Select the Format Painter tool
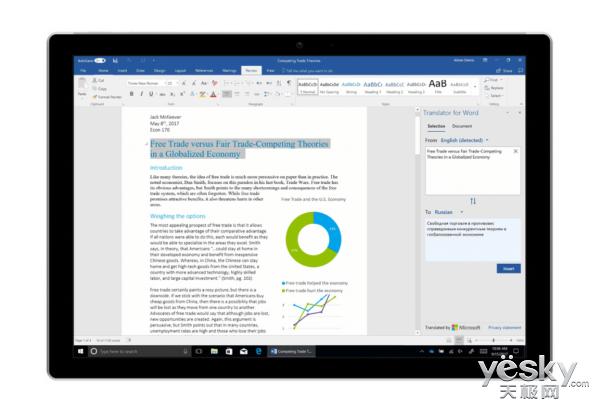This screenshot has height=413, width=600. click(x=111, y=95)
